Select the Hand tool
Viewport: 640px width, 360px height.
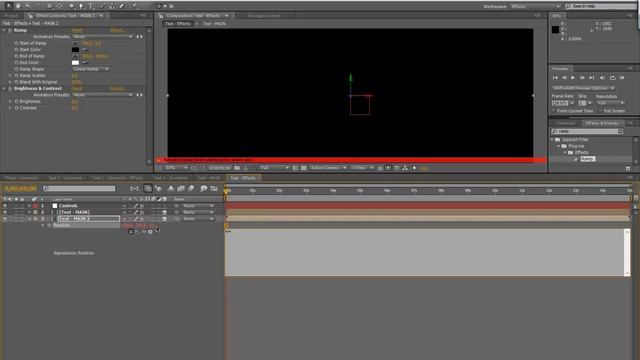tap(18, 6)
